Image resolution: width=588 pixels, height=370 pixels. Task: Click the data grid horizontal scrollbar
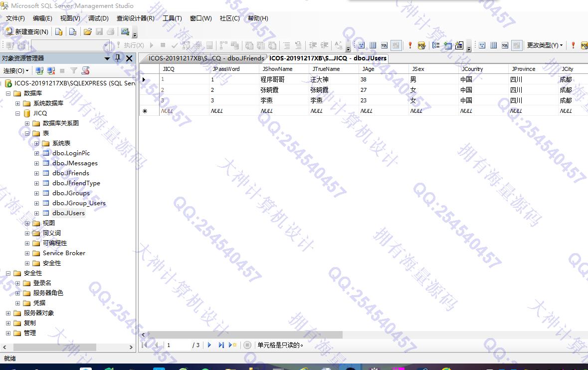tap(245, 335)
